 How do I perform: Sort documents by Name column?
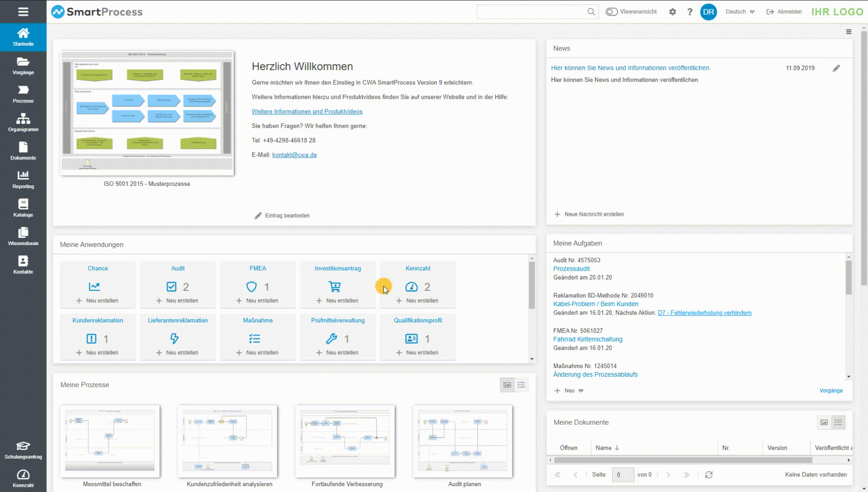click(x=607, y=448)
